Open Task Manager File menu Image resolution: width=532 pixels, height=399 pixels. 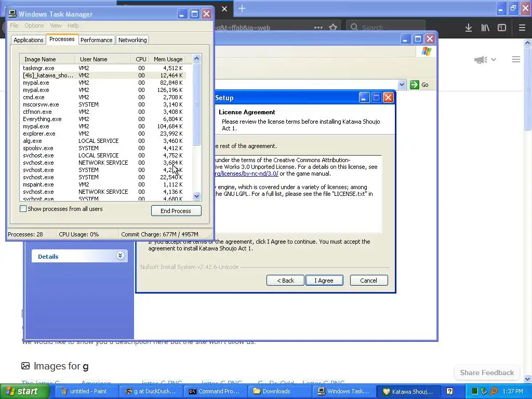[14, 25]
